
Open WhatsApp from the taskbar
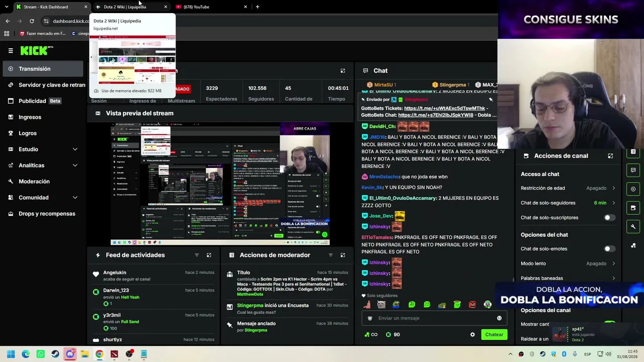click(40, 354)
